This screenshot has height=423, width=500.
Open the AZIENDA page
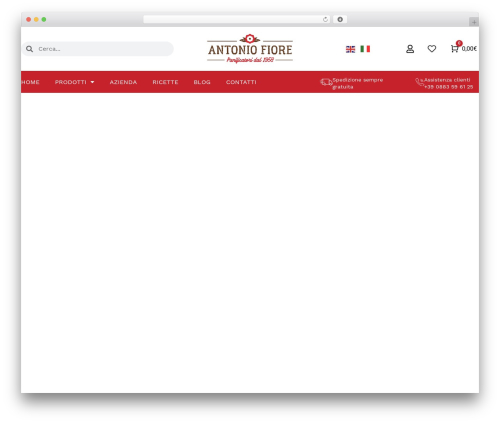point(123,82)
